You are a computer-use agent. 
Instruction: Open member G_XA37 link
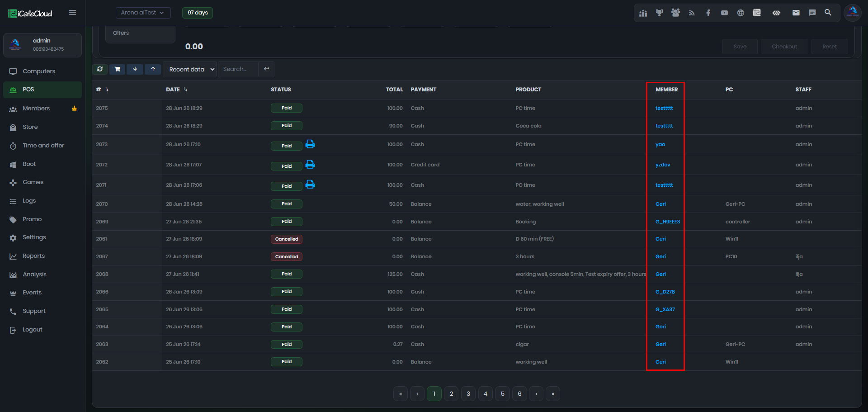click(x=665, y=310)
